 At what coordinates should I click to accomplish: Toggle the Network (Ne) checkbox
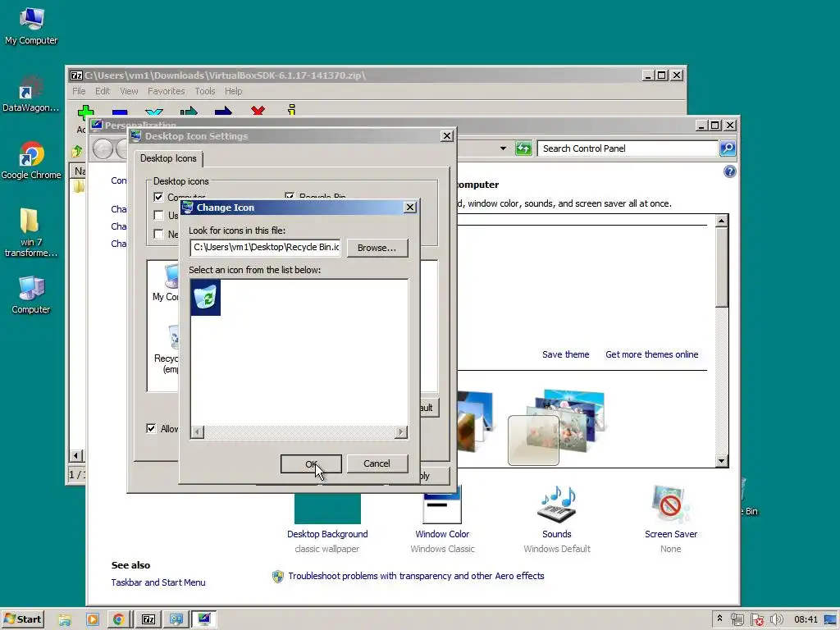(158, 234)
